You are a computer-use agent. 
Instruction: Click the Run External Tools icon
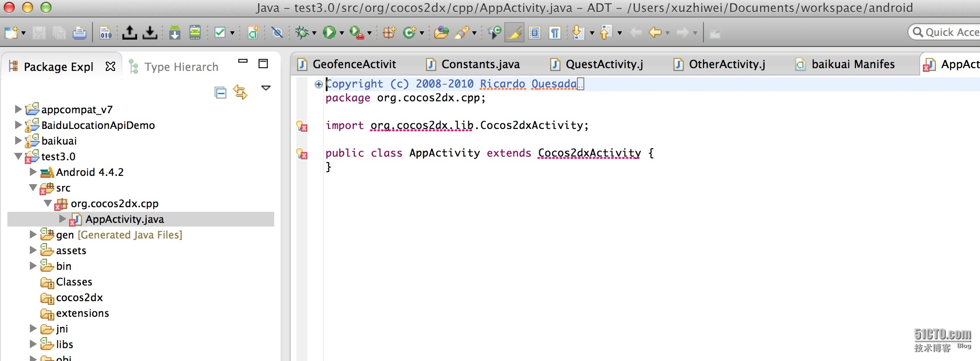click(357, 33)
